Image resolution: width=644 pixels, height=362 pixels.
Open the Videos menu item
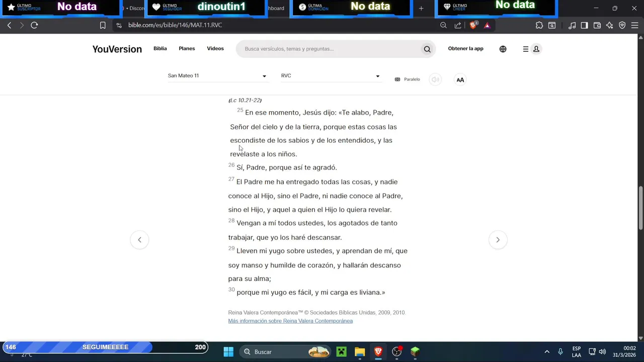click(215, 49)
